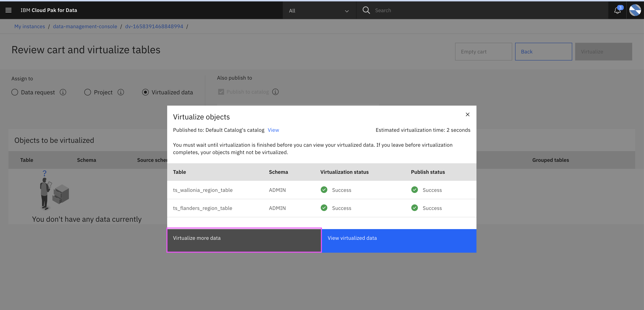Viewport: 644px width, 310px height.
Task: Click the Grouped tables column header
Action: (x=550, y=160)
